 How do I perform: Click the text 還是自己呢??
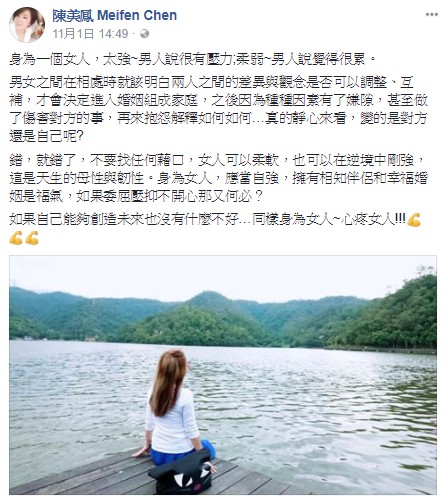tap(47, 136)
